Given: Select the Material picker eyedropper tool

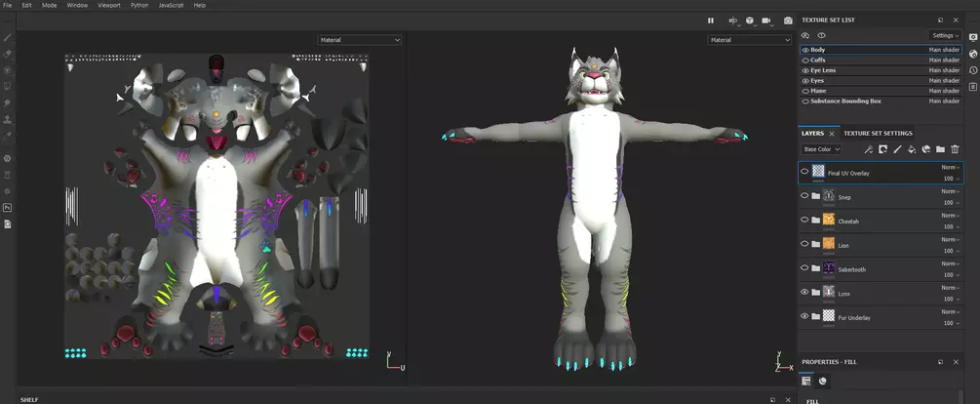Looking at the screenshot, I should point(8,135).
